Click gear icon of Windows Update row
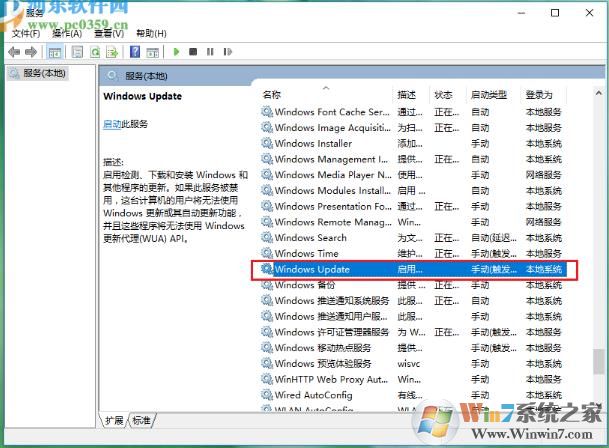This screenshot has width=609, height=448. 267,269
